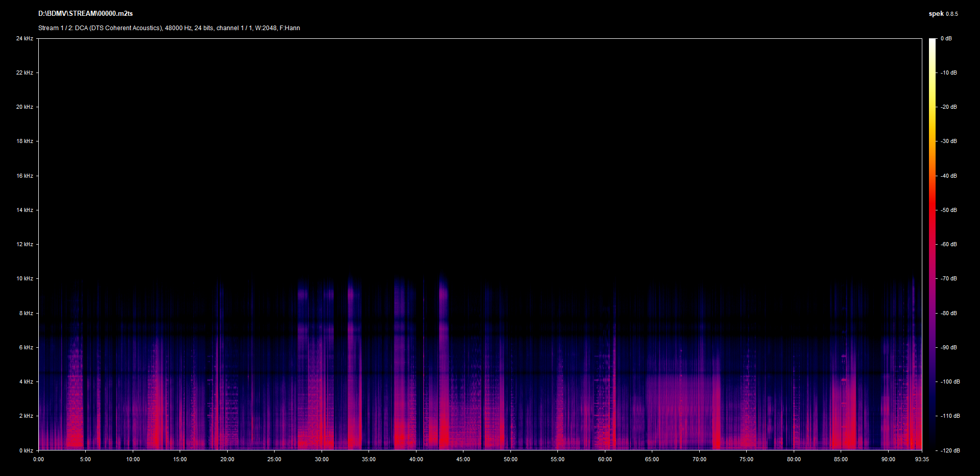Click the 16 kHz frequency axis label
This screenshot has width=980, height=476.
click(24, 176)
